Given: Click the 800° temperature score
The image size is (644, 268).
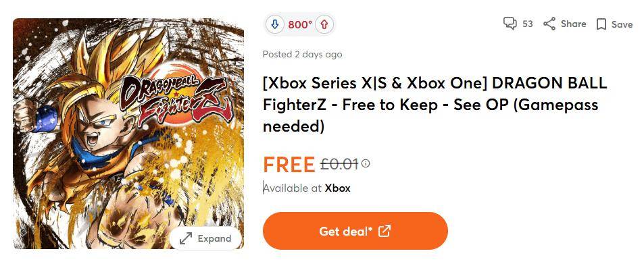Looking at the screenshot, I should click(300, 24).
